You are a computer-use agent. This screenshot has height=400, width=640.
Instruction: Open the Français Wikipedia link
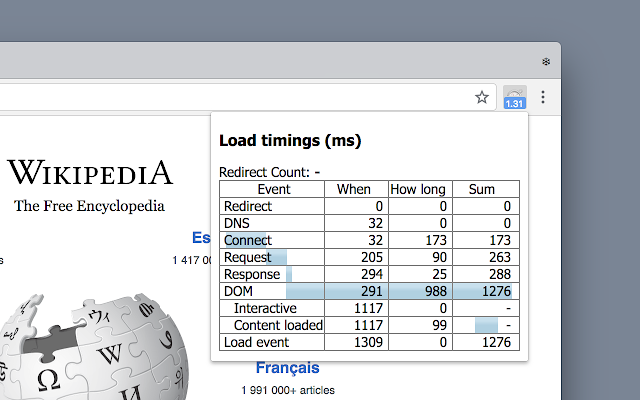(288, 368)
